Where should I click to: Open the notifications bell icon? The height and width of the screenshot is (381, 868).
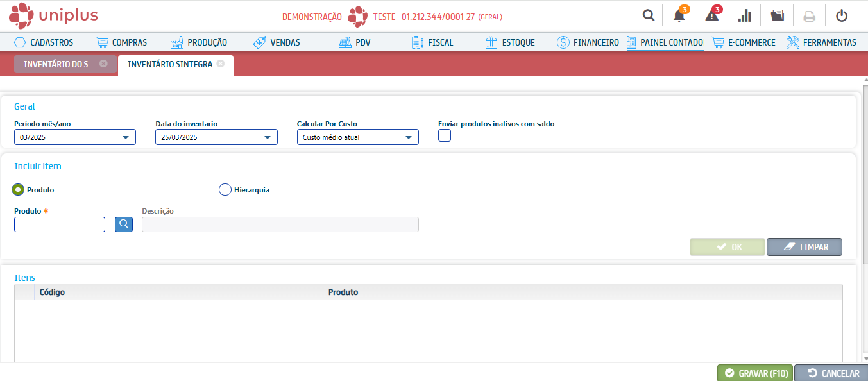pyautogui.click(x=679, y=15)
